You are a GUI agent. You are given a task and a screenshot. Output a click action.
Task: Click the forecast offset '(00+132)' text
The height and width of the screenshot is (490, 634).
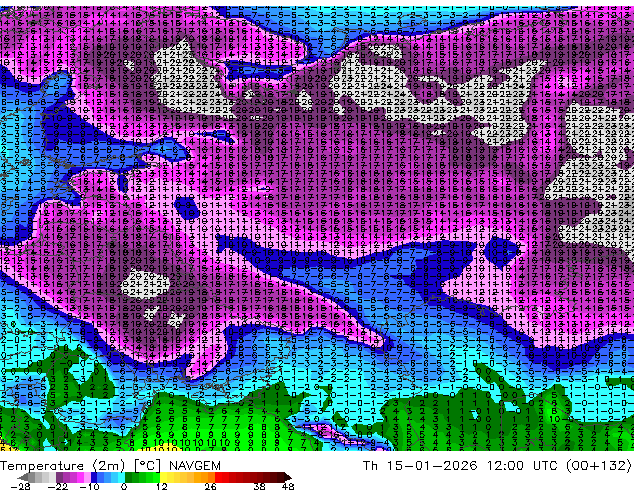tap(598, 465)
